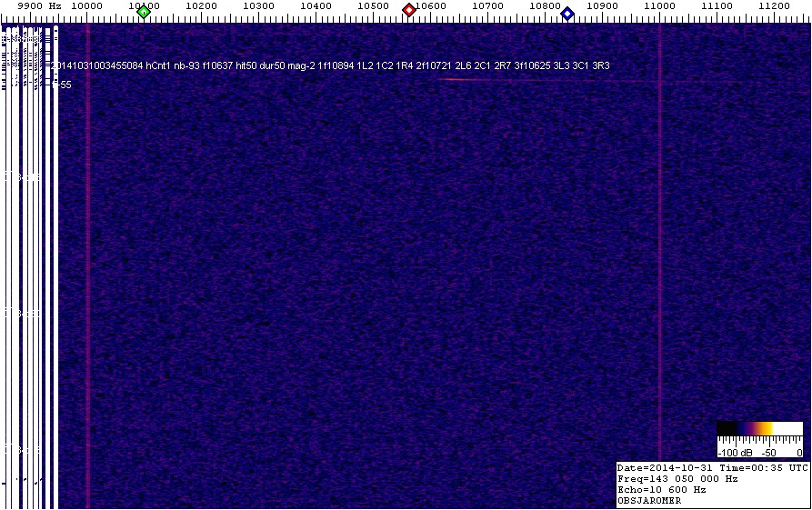
Task: Click the bright meteor echo streak
Action: pos(466,80)
